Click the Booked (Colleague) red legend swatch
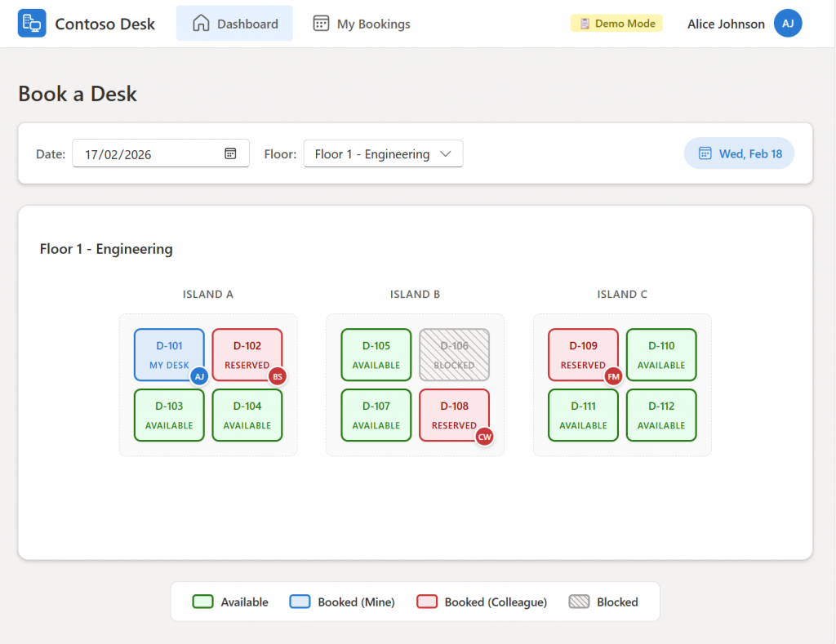The width and height of the screenshot is (836, 644). tap(427, 602)
